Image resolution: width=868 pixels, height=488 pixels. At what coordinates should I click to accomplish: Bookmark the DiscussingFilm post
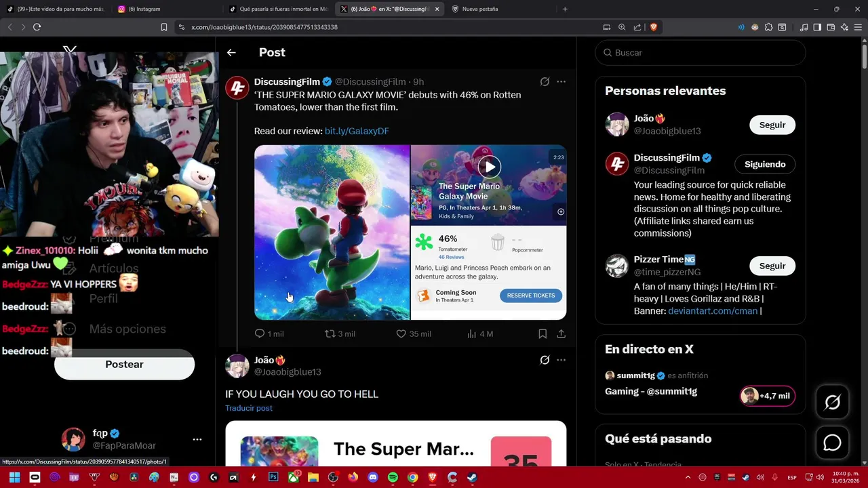point(542,333)
